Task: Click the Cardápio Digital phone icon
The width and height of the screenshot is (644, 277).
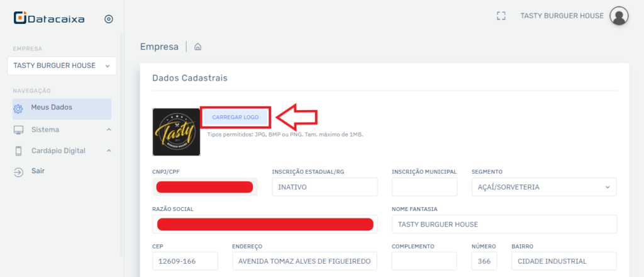Action: pyautogui.click(x=18, y=151)
